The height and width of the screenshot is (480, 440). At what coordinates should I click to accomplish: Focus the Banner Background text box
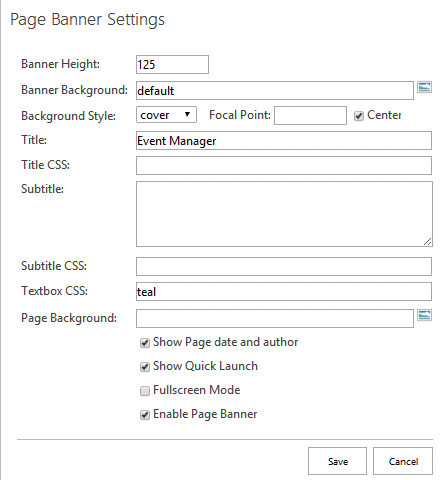click(x=275, y=90)
